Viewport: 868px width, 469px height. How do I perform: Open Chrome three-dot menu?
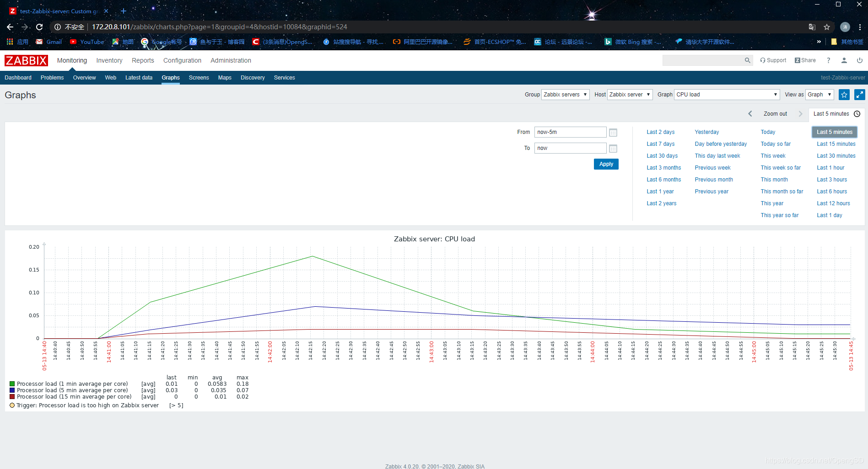coord(860,27)
